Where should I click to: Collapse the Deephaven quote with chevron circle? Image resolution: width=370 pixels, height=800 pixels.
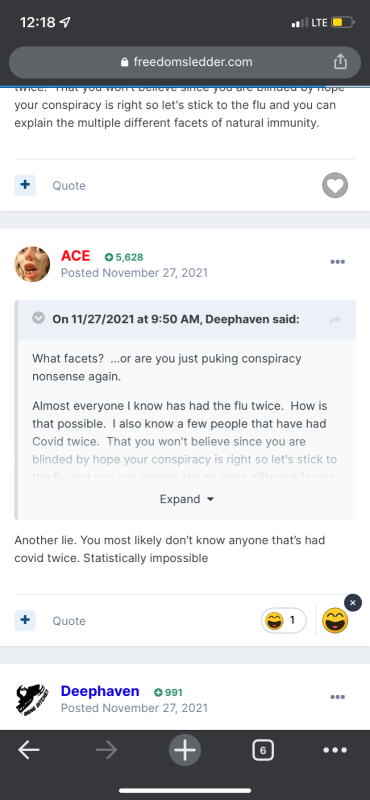[x=38, y=319]
